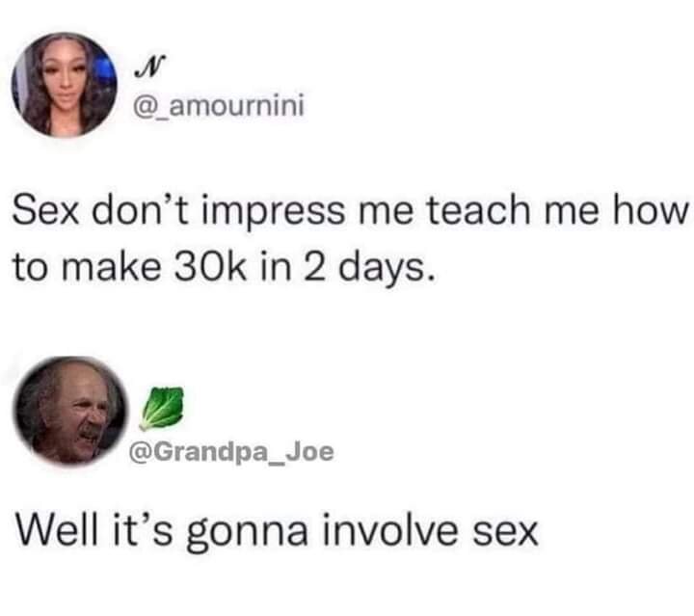Image resolution: width=694 pixels, height=616 pixels.
Task: Click the word "gonna" in the reply
Action: point(247,533)
